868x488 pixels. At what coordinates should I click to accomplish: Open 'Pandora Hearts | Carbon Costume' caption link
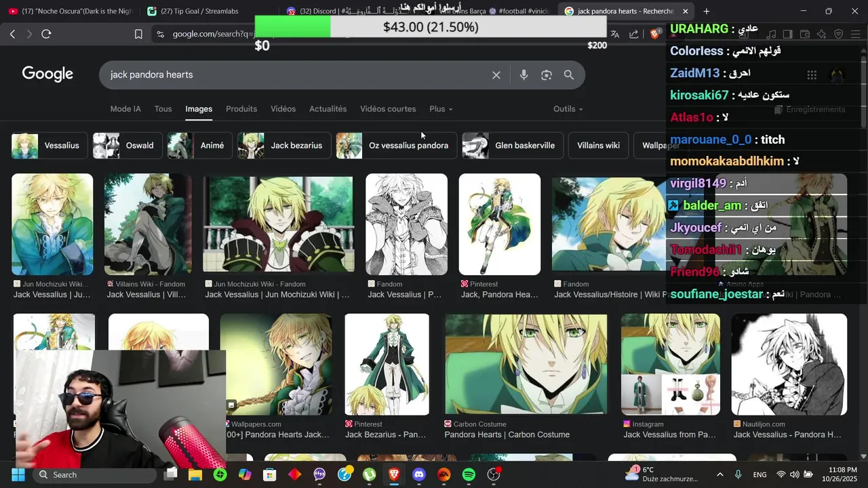click(507, 435)
